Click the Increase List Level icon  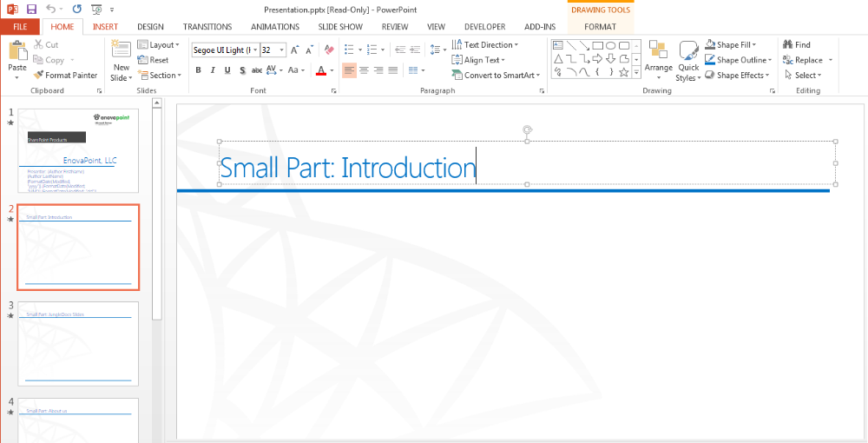click(415, 50)
